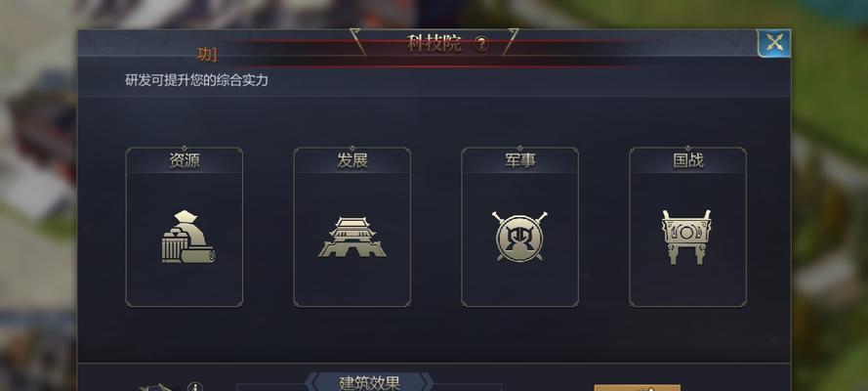Select the 军事 category title
This screenshot has height=391, width=868.
click(x=519, y=160)
